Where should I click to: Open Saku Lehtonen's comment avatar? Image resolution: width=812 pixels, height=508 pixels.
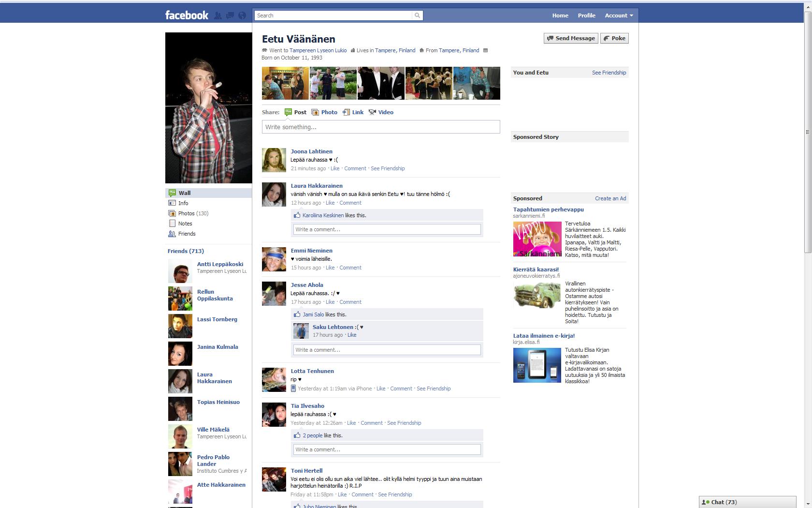click(x=301, y=331)
